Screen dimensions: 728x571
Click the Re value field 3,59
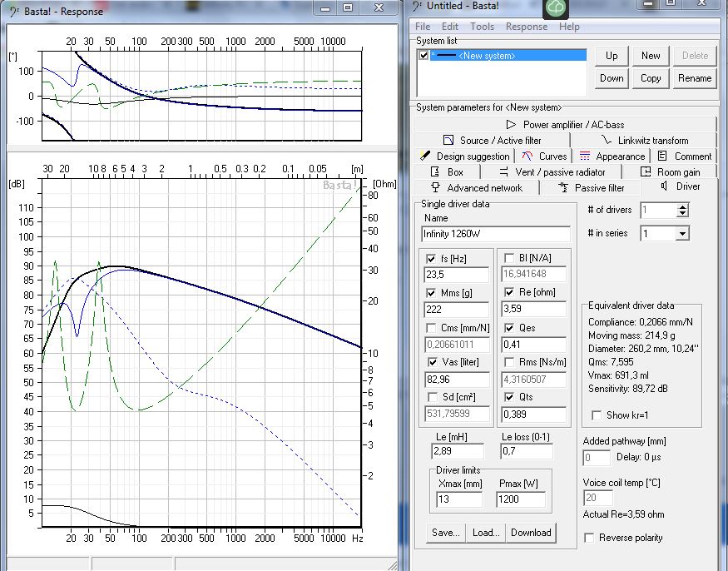[534, 309]
